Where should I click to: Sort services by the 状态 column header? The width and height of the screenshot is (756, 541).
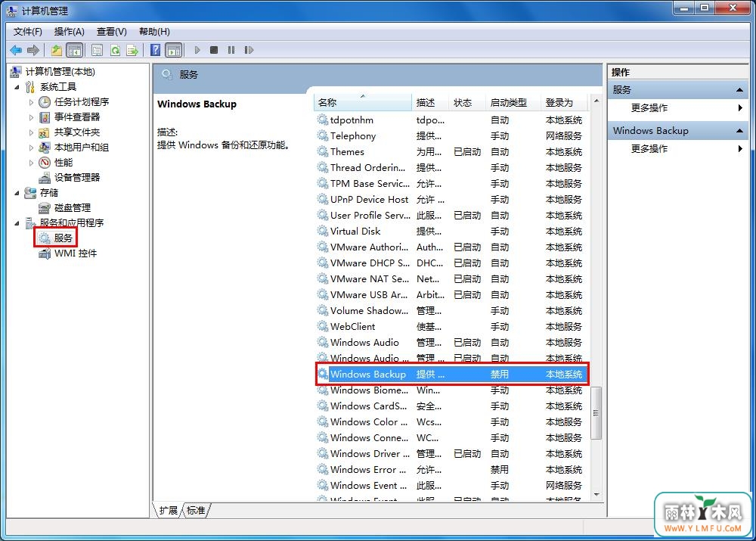click(x=467, y=102)
